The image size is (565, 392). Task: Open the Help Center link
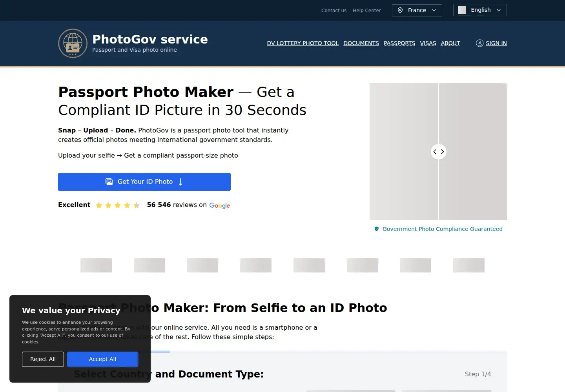click(x=366, y=11)
